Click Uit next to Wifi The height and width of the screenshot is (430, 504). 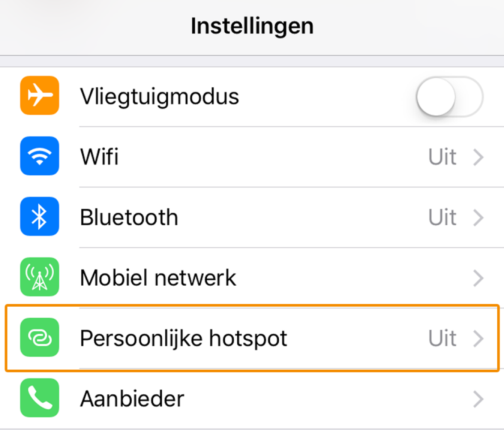pos(442,156)
